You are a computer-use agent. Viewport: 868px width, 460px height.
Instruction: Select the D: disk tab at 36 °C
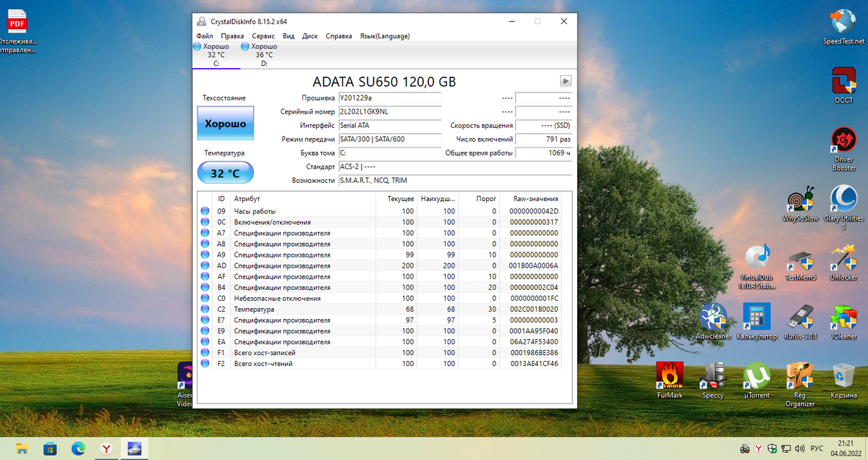pyautogui.click(x=264, y=54)
